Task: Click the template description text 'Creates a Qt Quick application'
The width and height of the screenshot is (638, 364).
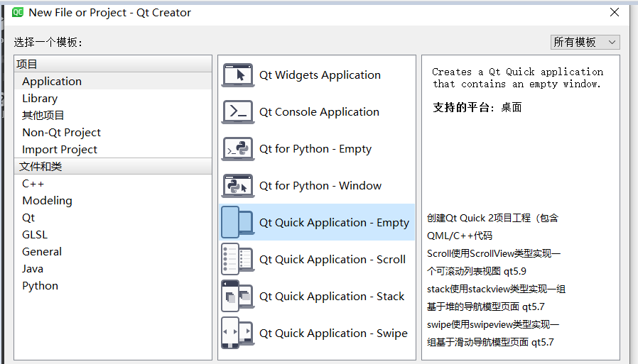Action: point(517,72)
